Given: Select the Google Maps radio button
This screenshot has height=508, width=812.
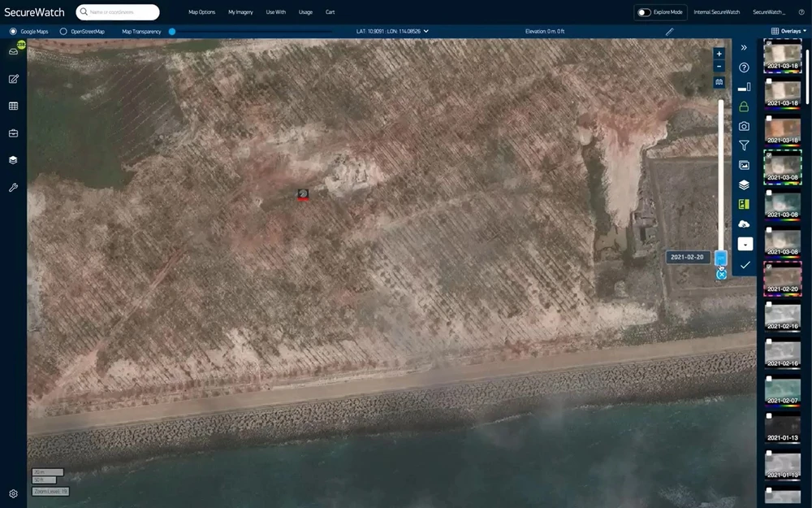Looking at the screenshot, I should (13, 32).
